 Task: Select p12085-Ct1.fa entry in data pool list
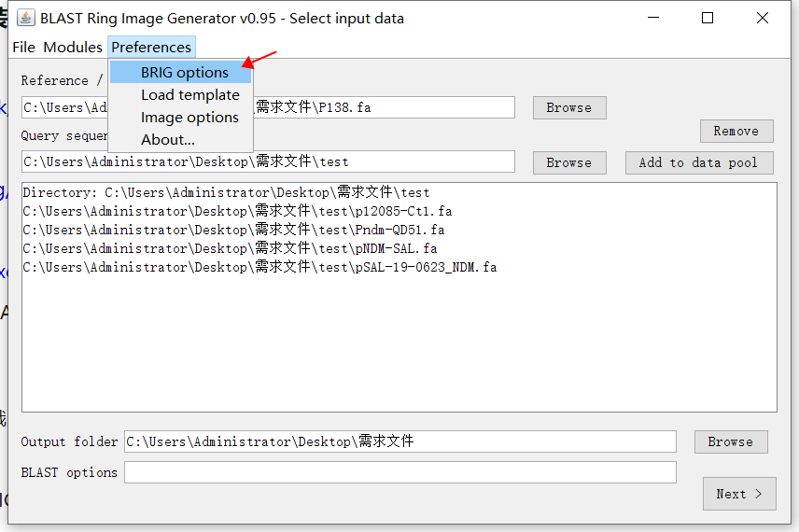237,211
